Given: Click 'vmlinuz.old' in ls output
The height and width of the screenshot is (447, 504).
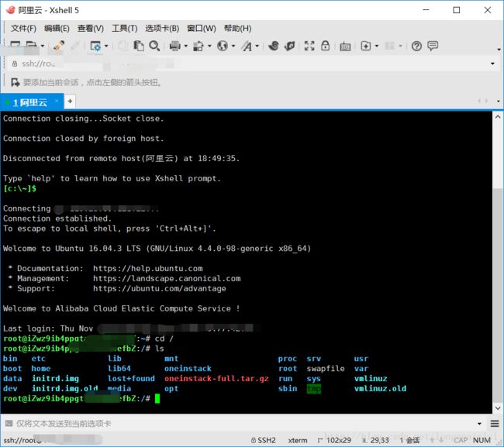Looking at the screenshot, I should (x=380, y=389).
